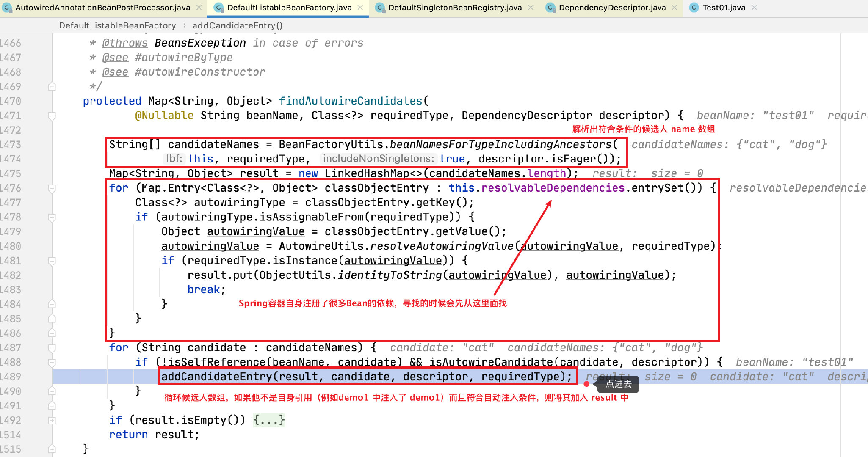
Task: Close the DefaultListableBeanFactory.java tab
Action: [360, 8]
